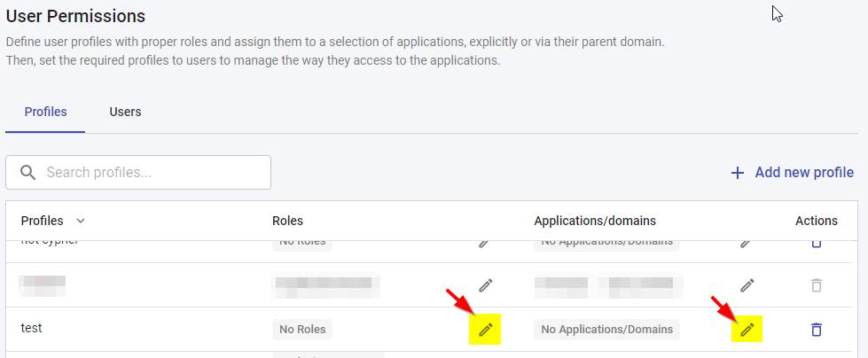Edit roles of the blurred-name profile

click(485, 285)
